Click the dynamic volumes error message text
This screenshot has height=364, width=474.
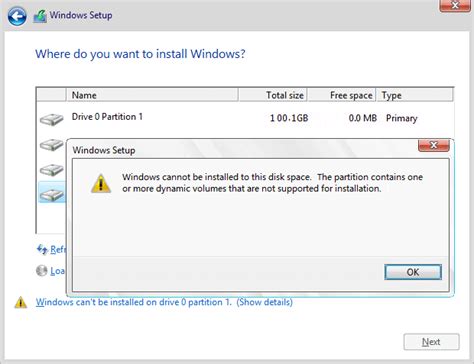[272, 183]
